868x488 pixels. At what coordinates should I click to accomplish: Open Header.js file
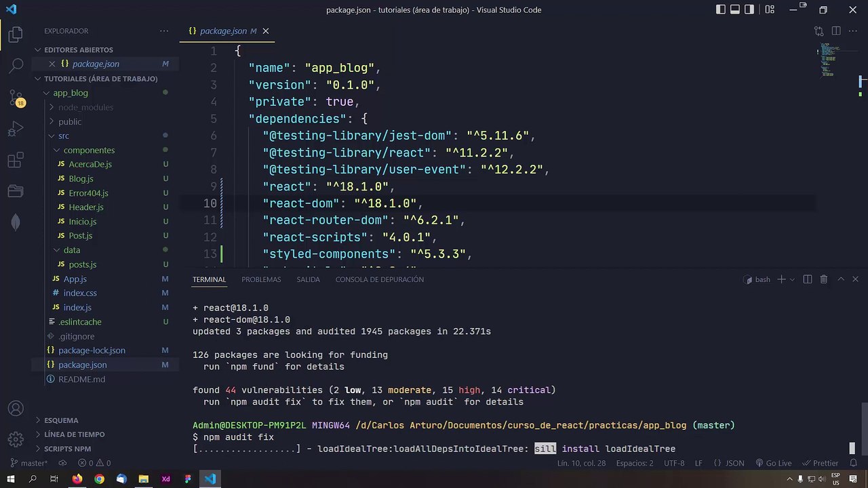click(x=86, y=207)
